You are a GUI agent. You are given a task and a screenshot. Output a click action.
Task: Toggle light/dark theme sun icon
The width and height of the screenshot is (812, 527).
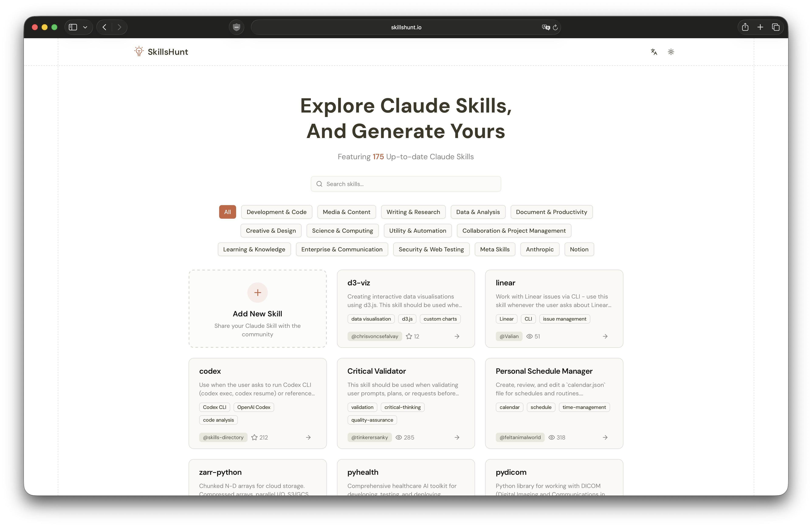[671, 52]
